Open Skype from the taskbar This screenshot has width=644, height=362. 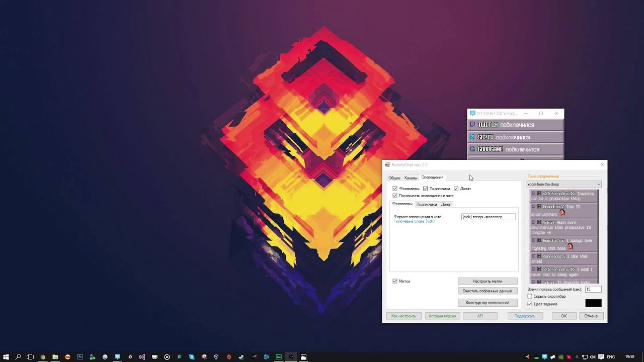pyautogui.click(x=192, y=357)
